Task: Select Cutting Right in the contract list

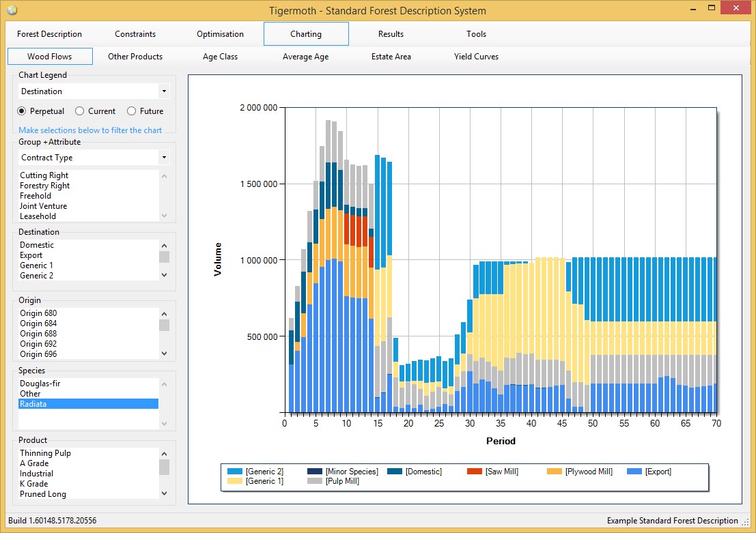Action: coord(89,175)
